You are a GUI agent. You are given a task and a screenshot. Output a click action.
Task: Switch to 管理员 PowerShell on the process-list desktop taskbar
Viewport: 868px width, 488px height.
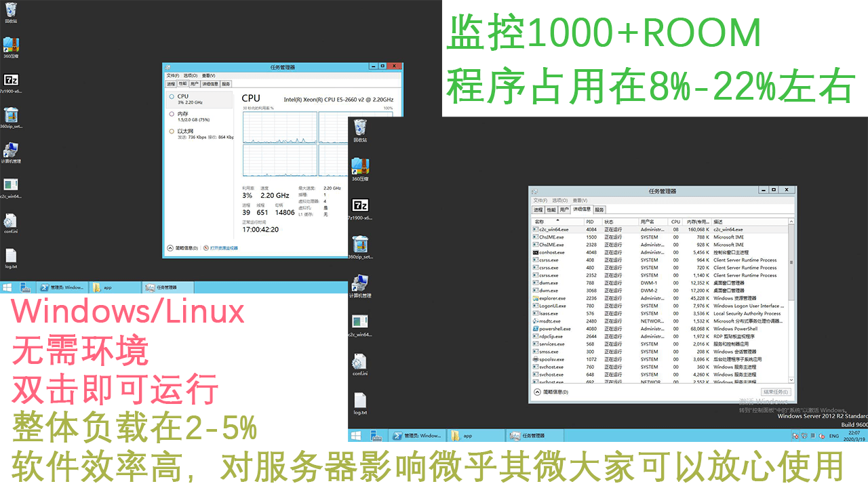pyautogui.click(x=418, y=436)
